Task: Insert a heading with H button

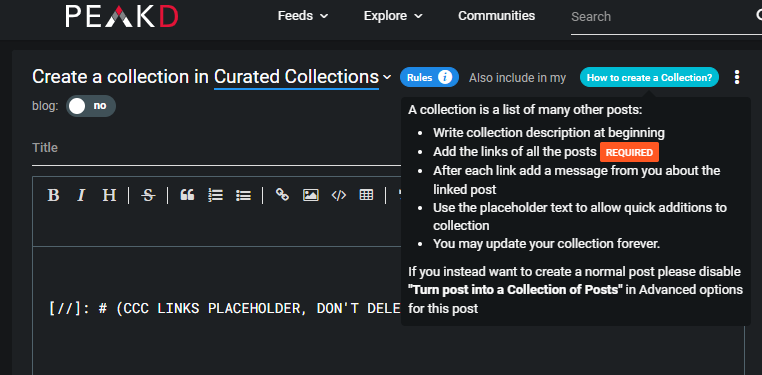Action: pos(109,195)
